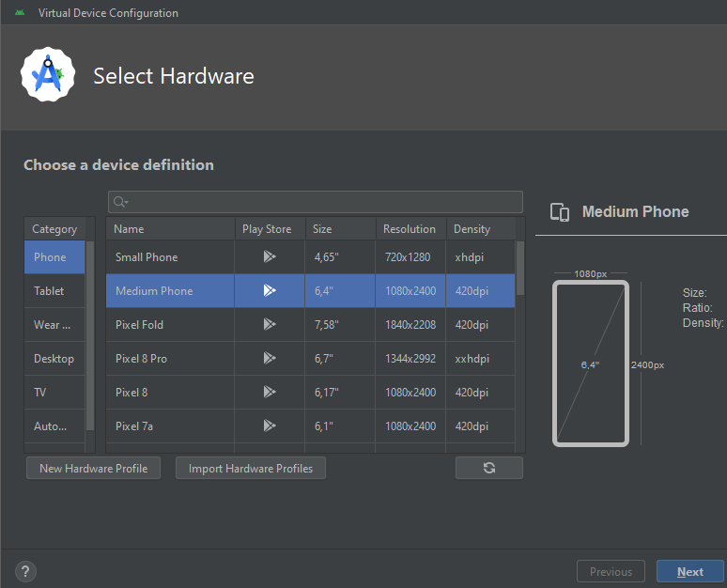Click the 4,65" size cell

pyautogui.click(x=340, y=257)
